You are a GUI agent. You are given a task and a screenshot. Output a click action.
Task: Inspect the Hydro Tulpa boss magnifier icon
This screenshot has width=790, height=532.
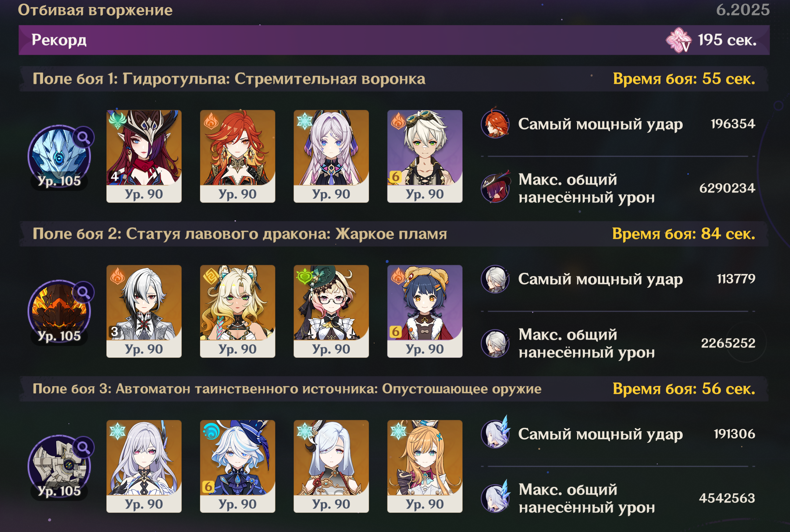pos(84,137)
